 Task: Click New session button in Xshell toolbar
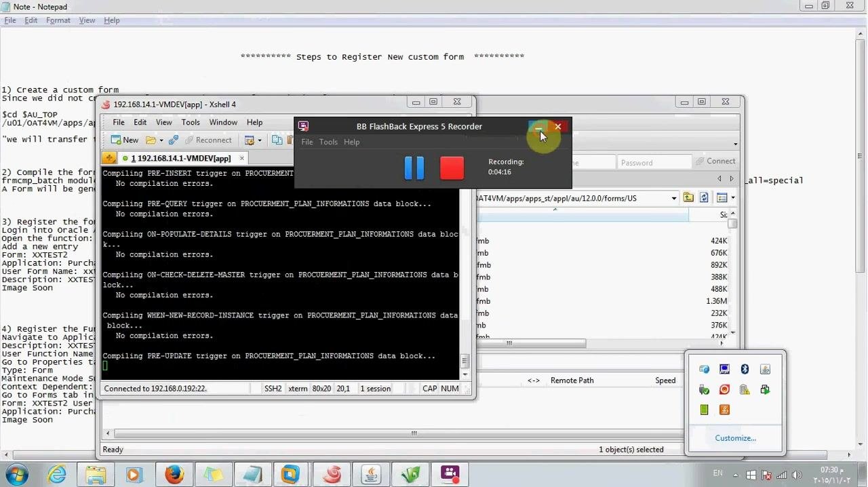coord(125,140)
